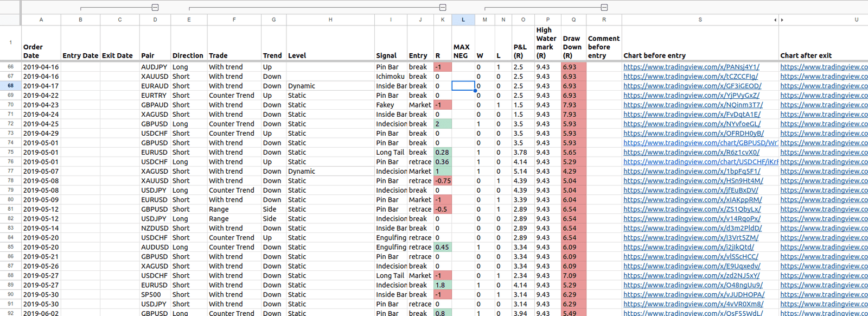Collapse the column group above column K
868x316 pixels.
tap(443, 8)
